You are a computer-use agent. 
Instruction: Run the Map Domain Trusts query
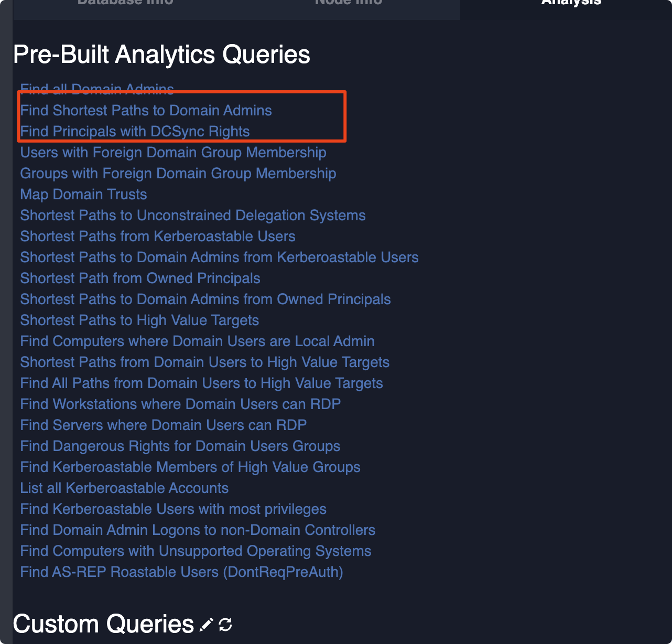83,195
